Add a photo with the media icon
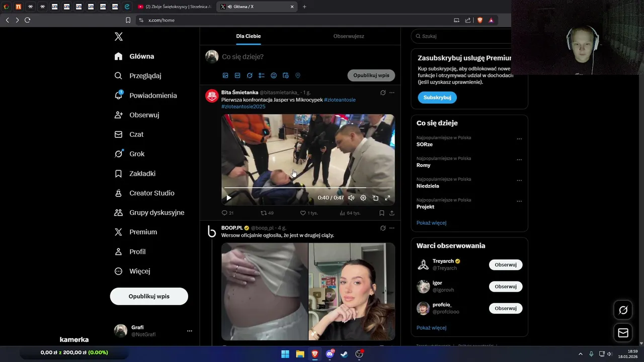Image resolution: width=644 pixels, height=362 pixels. tap(225, 75)
